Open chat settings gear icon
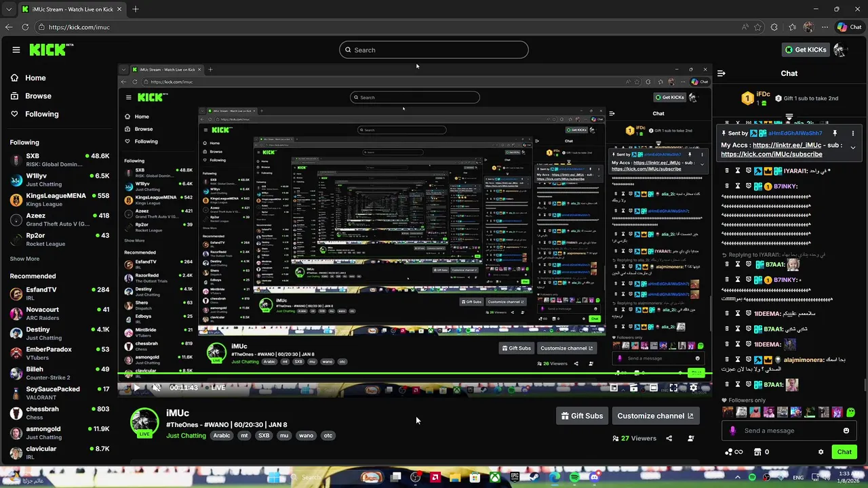Image resolution: width=868 pixels, height=488 pixels. pyautogui.click(x=821, y=452)
